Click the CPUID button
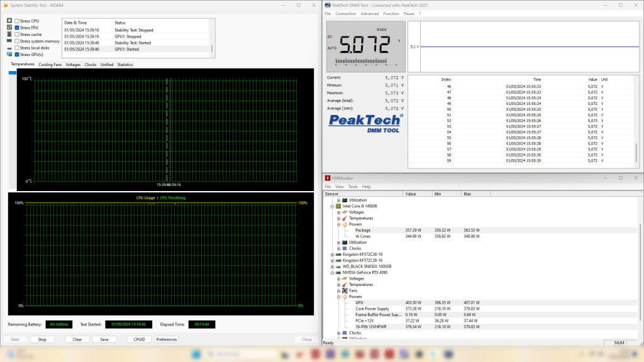 click(139, 339)
